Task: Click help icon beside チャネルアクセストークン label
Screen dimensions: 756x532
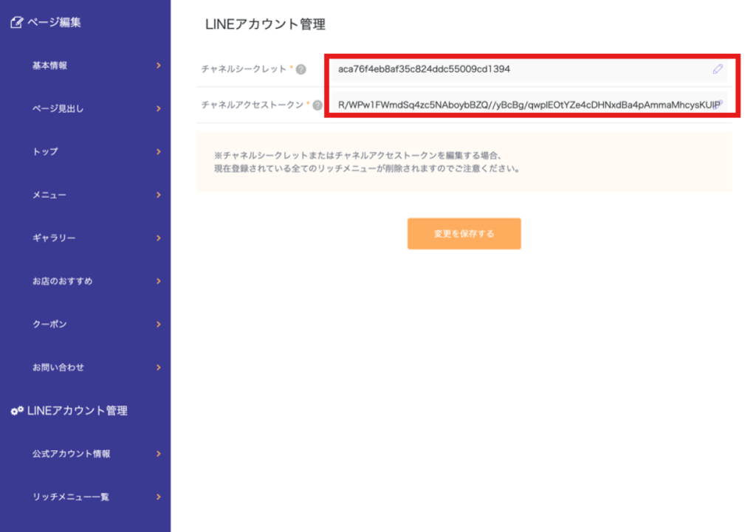Action: coord(317,106)
